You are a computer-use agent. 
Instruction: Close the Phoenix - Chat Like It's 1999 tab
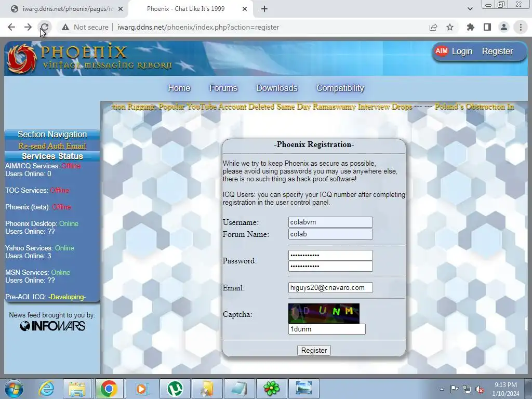point(245,9)
